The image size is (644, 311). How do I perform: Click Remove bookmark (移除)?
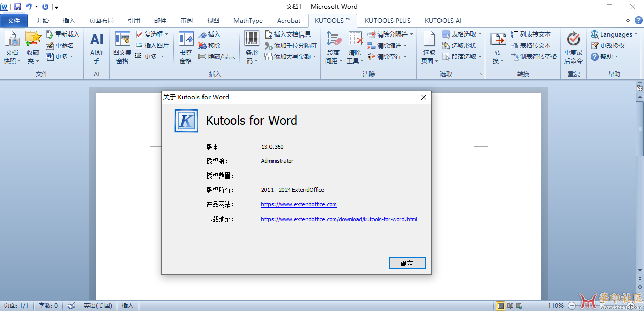(x=209, y=46)
